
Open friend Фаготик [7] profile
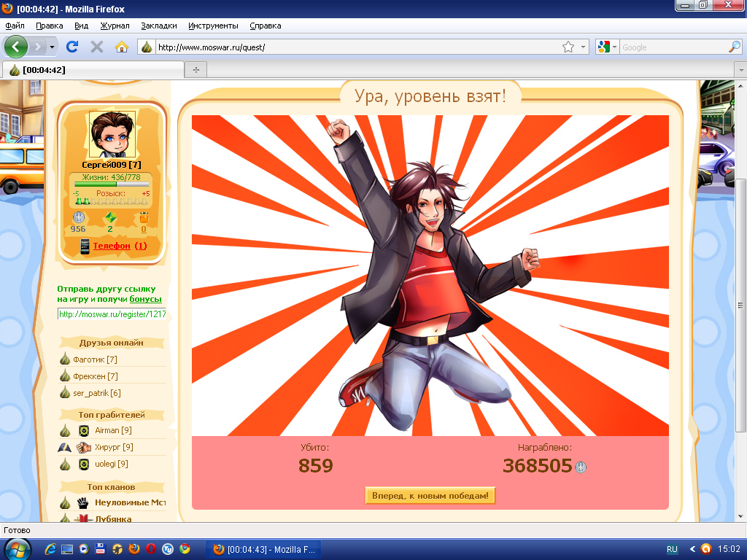95,359
